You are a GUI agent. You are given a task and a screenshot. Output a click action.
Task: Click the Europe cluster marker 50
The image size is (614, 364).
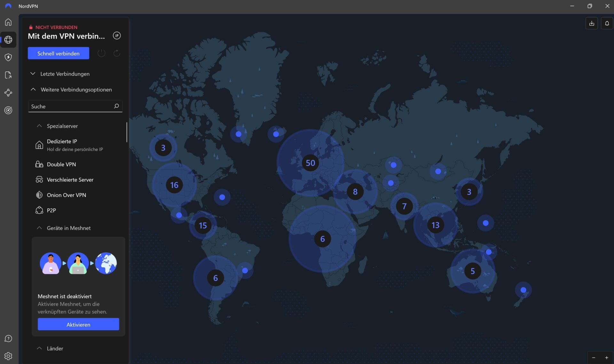pyautogui.click(x=310, y=163)
